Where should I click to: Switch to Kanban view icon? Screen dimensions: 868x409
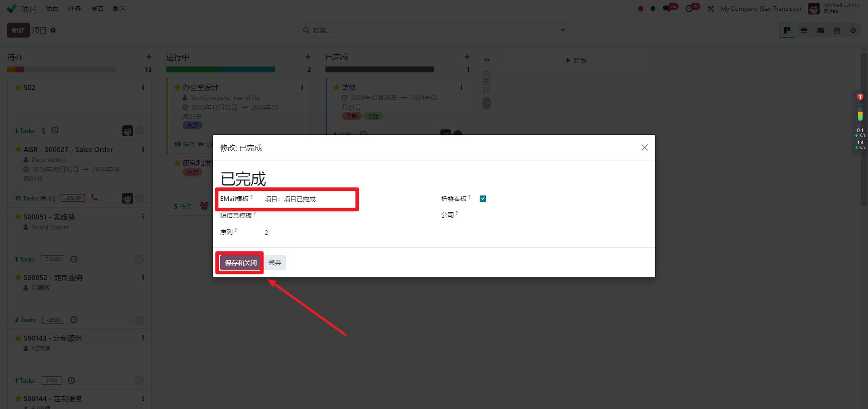(787, 30)
